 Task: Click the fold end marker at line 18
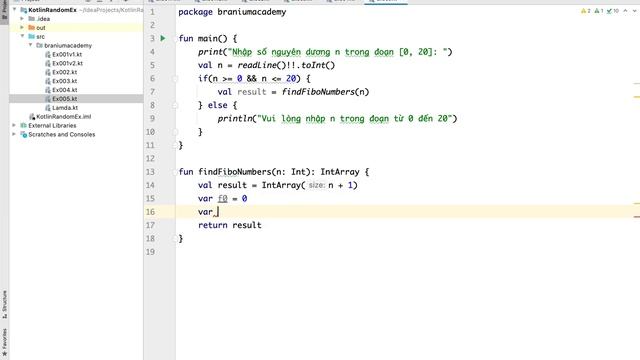175,238
